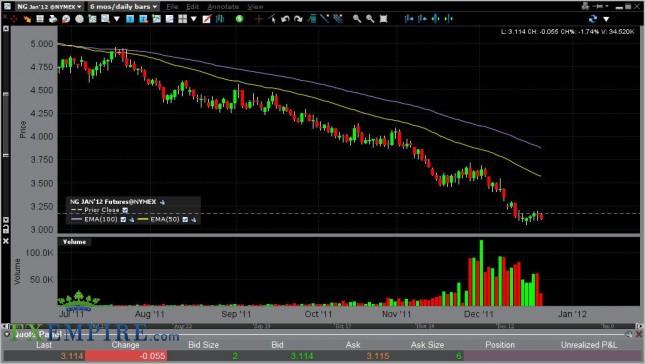
Task: Toggle the EMA(100) checkbox
Action: tap(123, 220)
